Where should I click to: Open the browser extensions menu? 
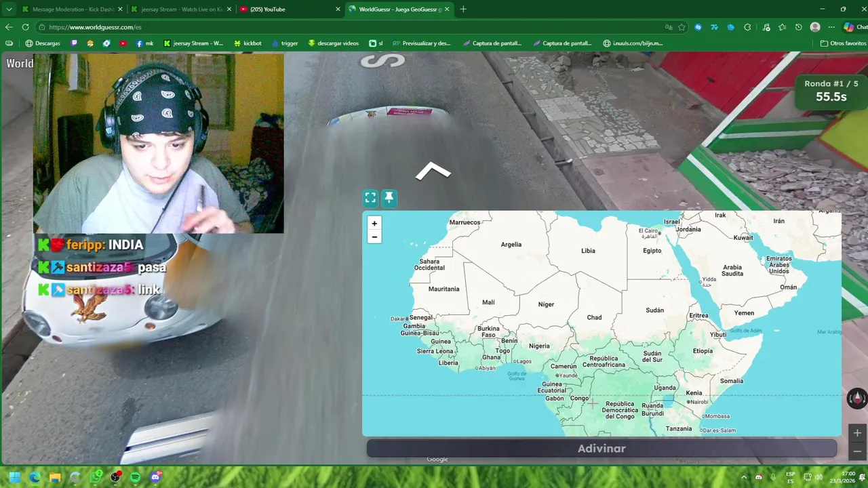[x=747, y=27]
